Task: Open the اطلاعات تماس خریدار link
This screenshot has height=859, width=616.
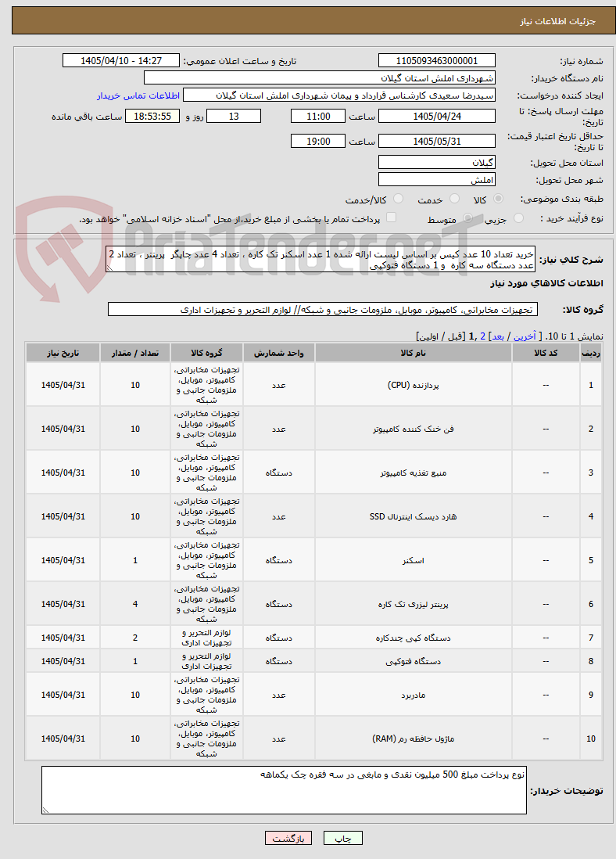Action: coord(138,96)
